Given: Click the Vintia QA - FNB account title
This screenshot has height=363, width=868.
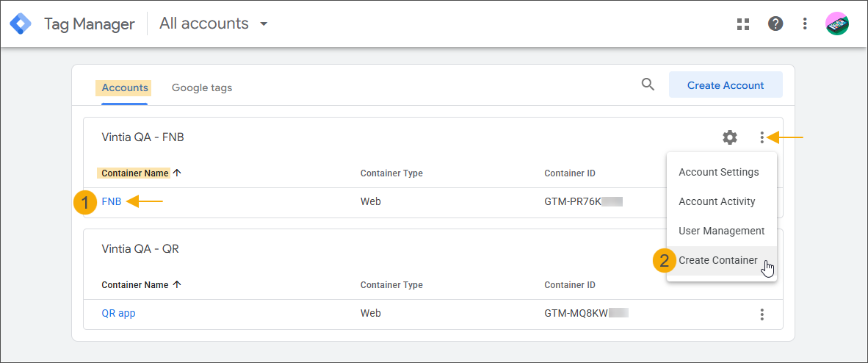Looking at the screenshot, I should tap(142, 137).
